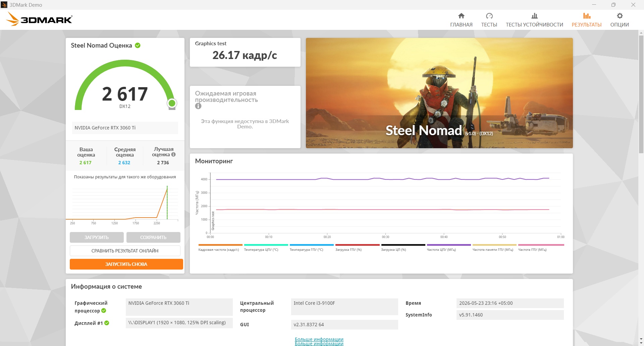Toggle Кадровая частота (кадр/с) legend series
644x346 pixels.
coord(220,247)
